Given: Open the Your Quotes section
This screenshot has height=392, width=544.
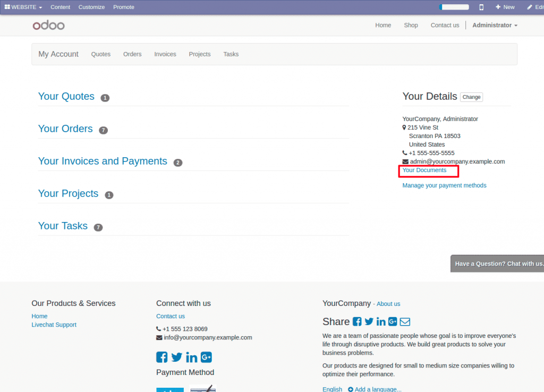Looking at the screenshot, I should (x=66, y=96).
